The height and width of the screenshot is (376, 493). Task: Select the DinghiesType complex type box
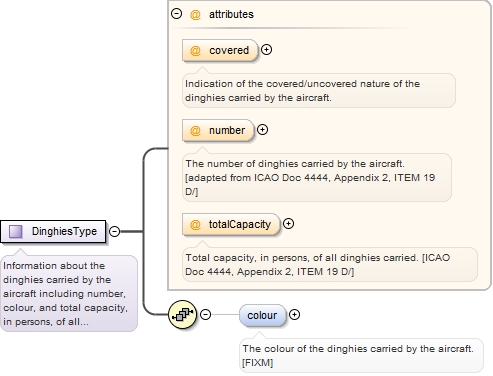(53, 231)
